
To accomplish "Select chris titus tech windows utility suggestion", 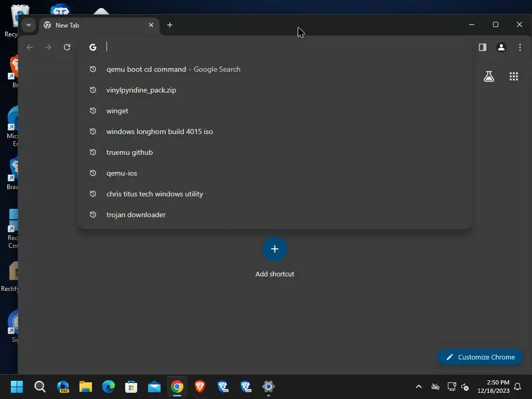I will pyautogui.click(x=274, y=194).
